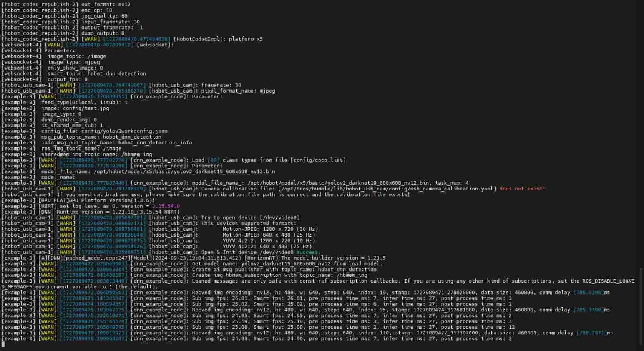Click the 'Motion-JPEG: 1280 x 720 (30 Hz)' format
Viewport: 644px width, 351px height.
pyautogui.click(x=270, y=229)
